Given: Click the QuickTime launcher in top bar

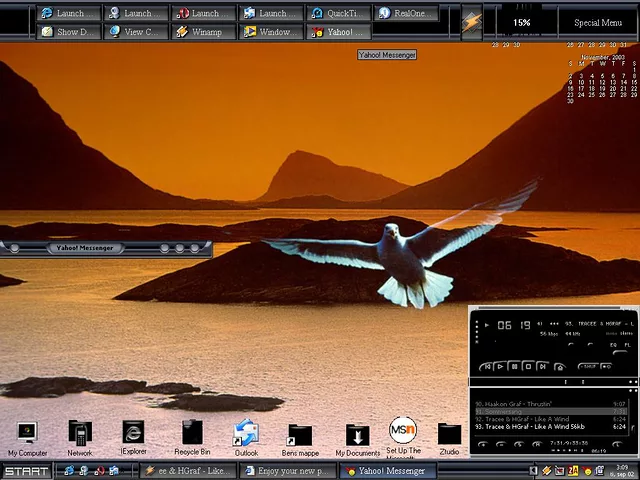Looking at the screenshot, I should (339, 13).
